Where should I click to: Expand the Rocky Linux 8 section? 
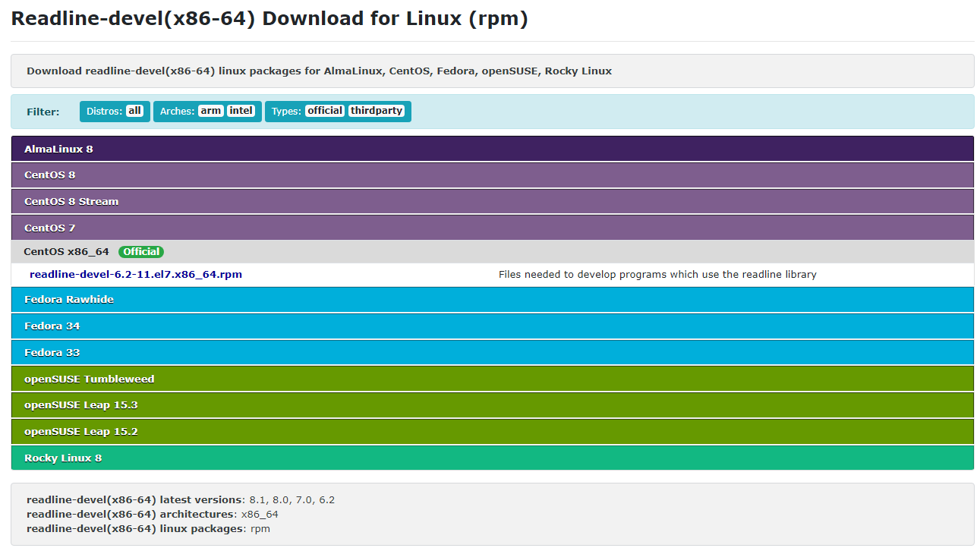[63, 458]
